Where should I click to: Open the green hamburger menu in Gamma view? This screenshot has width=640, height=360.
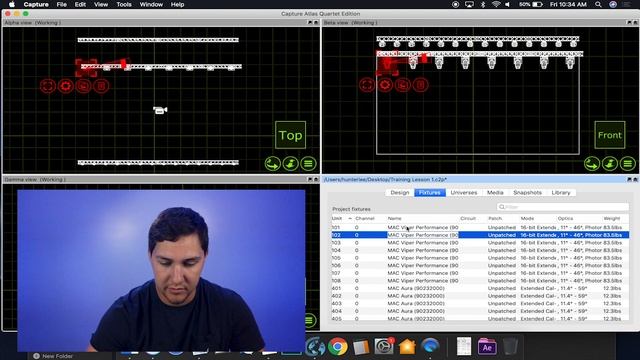coord(310,320)
